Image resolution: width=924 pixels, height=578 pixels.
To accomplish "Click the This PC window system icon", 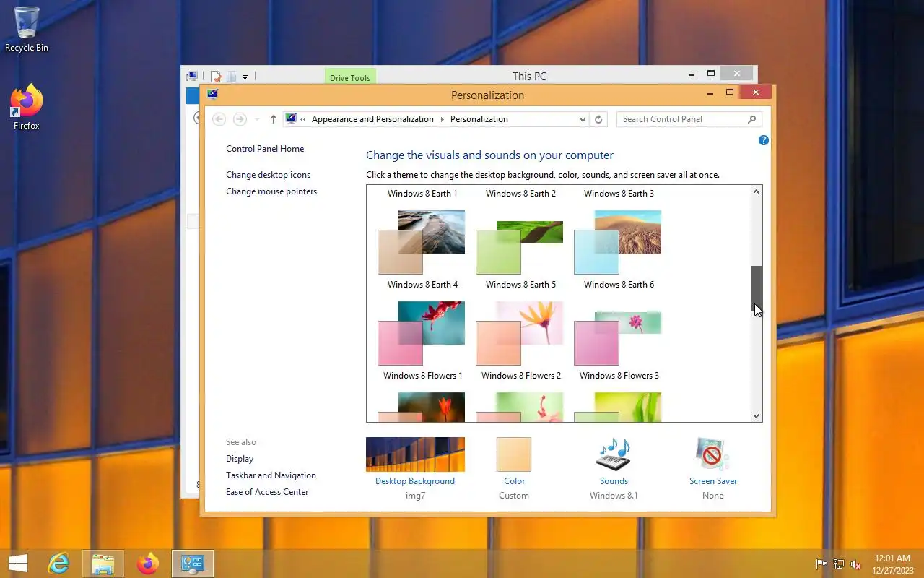I will tap(191, 76).
